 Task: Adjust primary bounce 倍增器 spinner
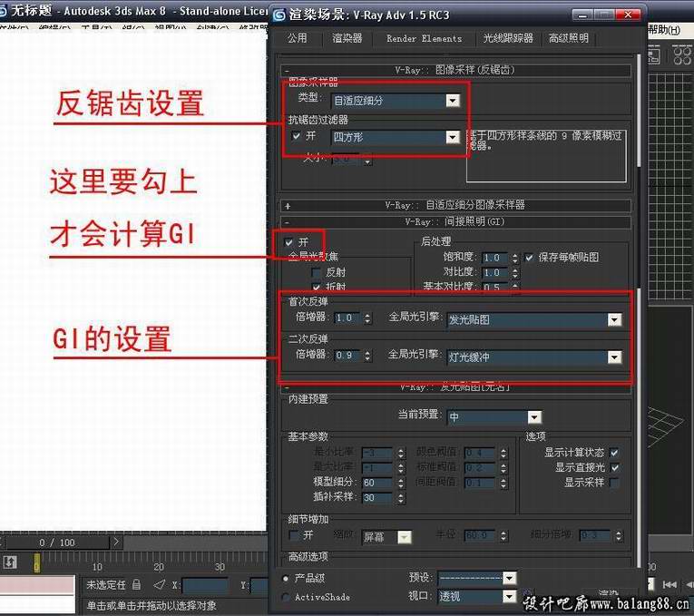[367, 318]
